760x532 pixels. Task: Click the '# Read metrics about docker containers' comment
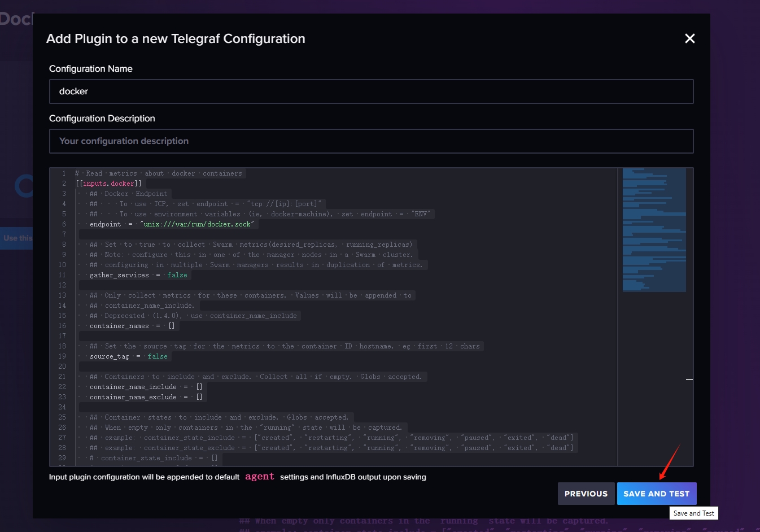pos(159,173)
